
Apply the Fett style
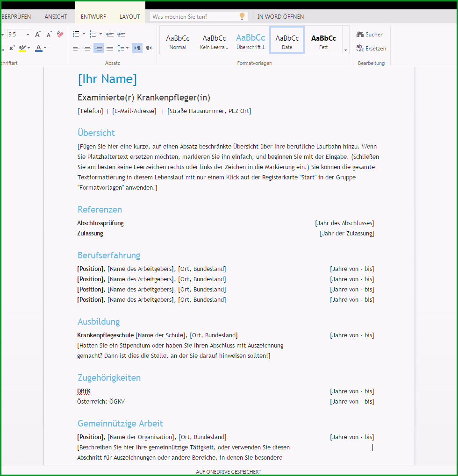tap(323, 41)
